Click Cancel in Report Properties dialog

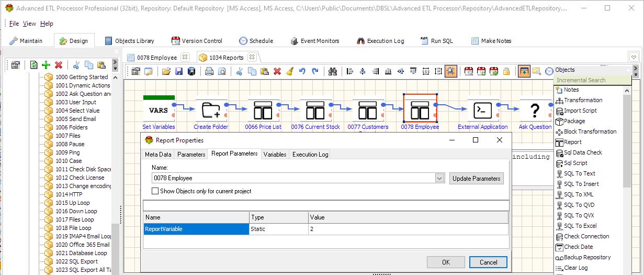(488, 262)
